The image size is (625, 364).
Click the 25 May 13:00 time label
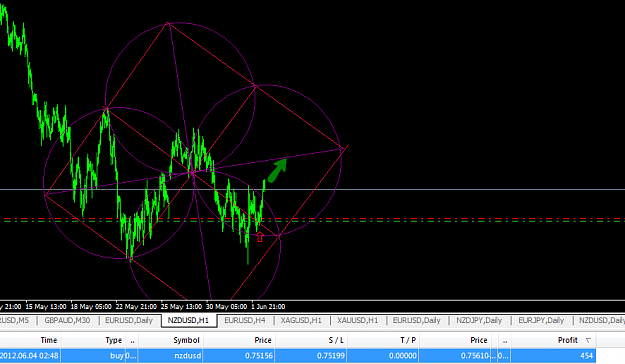[181, 307]
